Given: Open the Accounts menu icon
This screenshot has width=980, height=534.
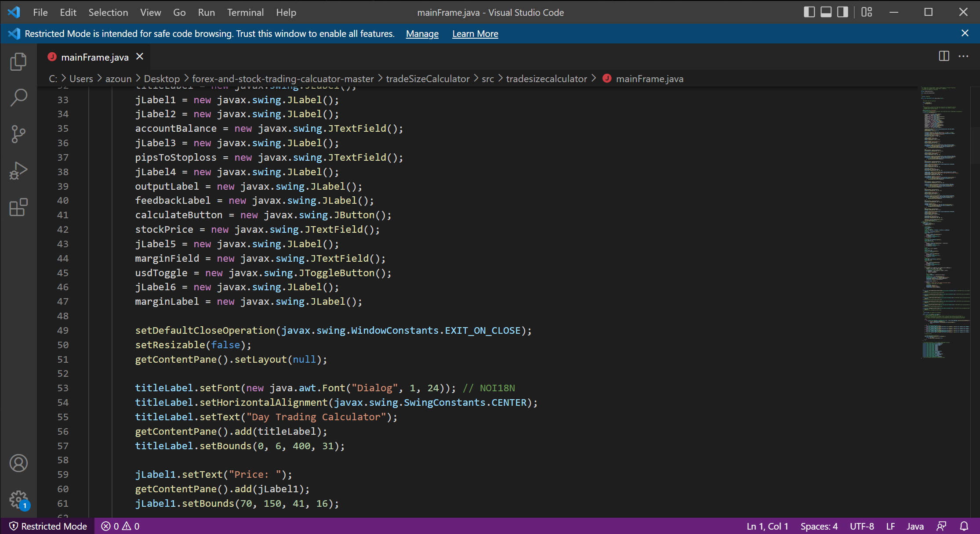Looking at the screenshot, I should (x=18, y=463).
